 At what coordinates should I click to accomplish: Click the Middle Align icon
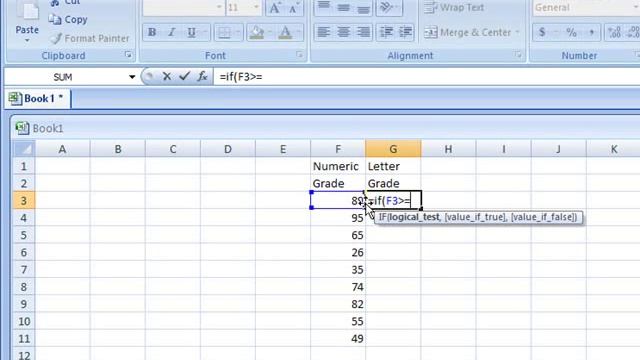343,7
